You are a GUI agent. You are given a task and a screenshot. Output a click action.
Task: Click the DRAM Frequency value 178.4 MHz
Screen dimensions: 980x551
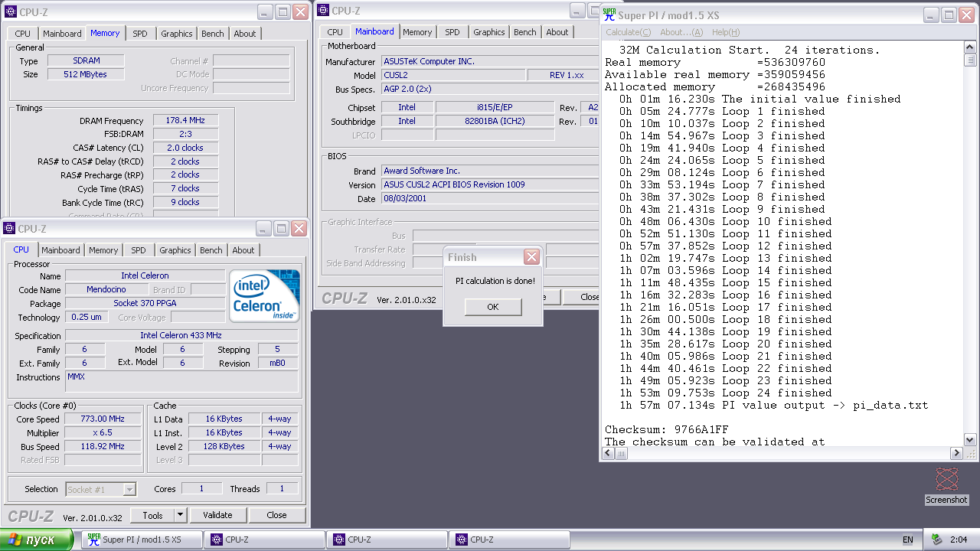tap(185, 121)
